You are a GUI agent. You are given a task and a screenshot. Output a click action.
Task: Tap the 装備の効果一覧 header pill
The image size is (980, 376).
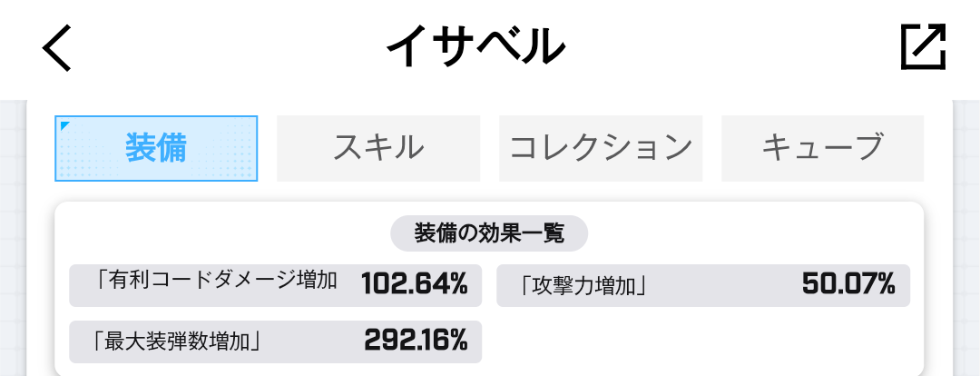click(489, 233)
